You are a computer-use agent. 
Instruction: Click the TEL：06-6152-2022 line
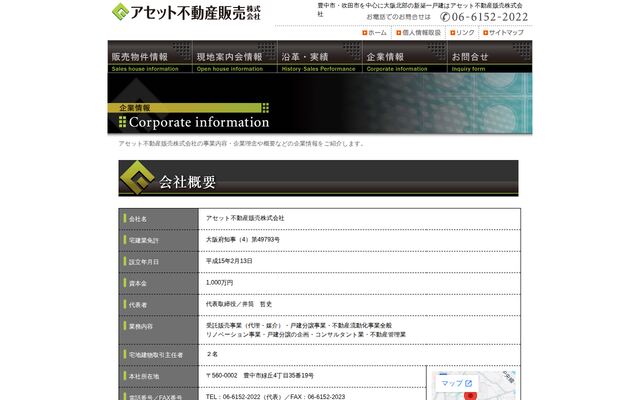[x=275, y=397]
